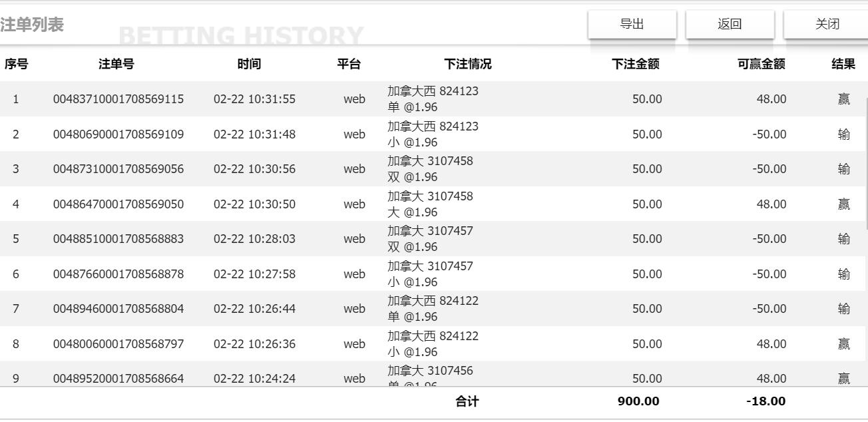This screenshot has height=422, width=868.
Task: Click the 结果 column header
Action: pyautogui.click(x=843, y=64)
